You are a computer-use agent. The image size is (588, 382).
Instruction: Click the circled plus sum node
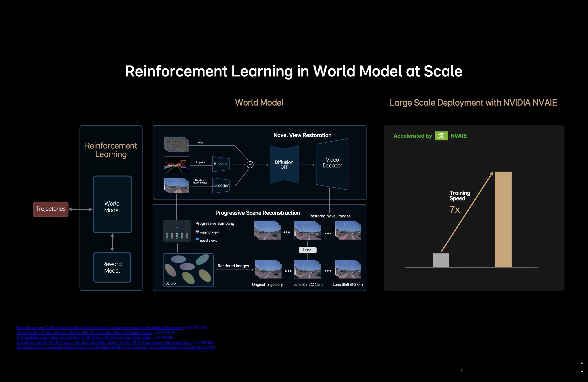pos(250,165)
